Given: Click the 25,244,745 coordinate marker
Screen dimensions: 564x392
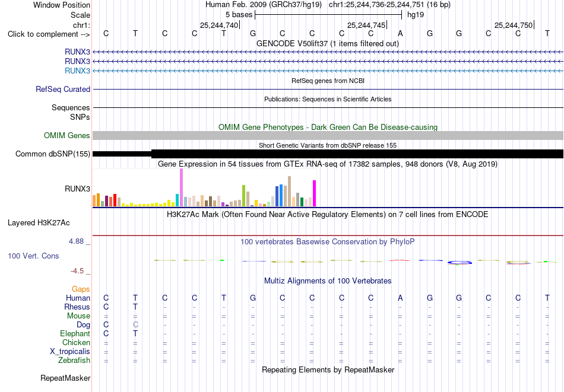Looking at the screenshot, I should [x=366, y=25].
